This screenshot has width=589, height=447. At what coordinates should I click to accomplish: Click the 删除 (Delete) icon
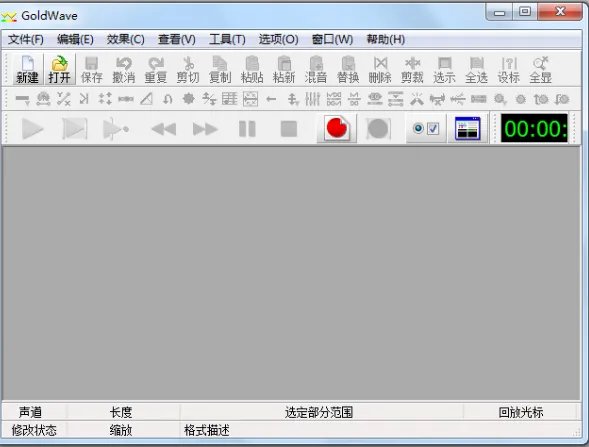(380, 69)
